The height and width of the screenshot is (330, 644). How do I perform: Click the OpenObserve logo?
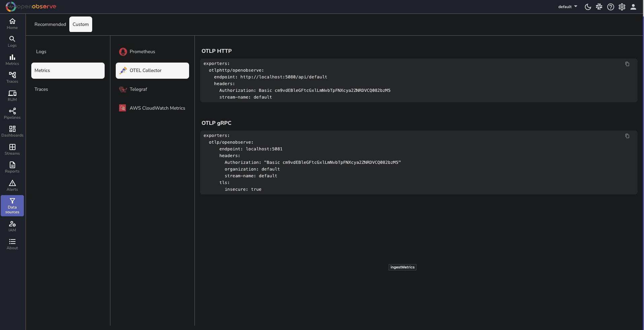(x=31, y=6)
